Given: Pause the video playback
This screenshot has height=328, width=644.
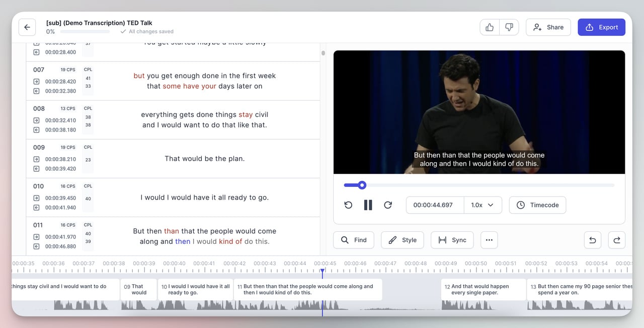Looking at the screenshot, I should pyautogui.click(x=368, y=205).
